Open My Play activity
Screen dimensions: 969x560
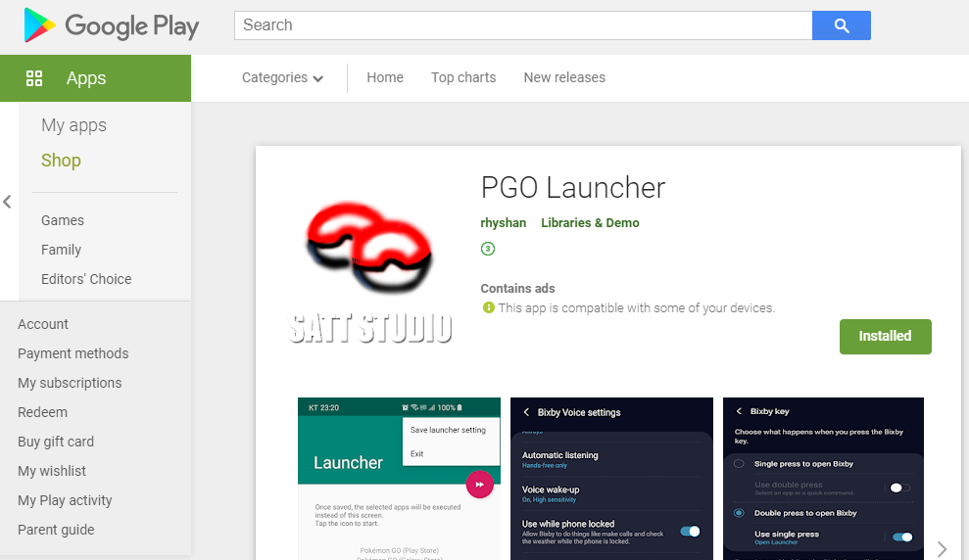point(65,500)
